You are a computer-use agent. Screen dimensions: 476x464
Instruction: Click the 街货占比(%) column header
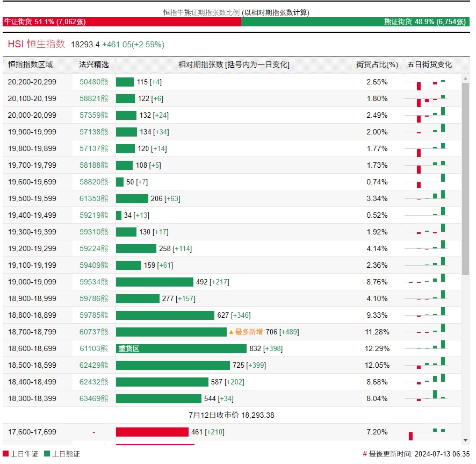tap(377, 65)
